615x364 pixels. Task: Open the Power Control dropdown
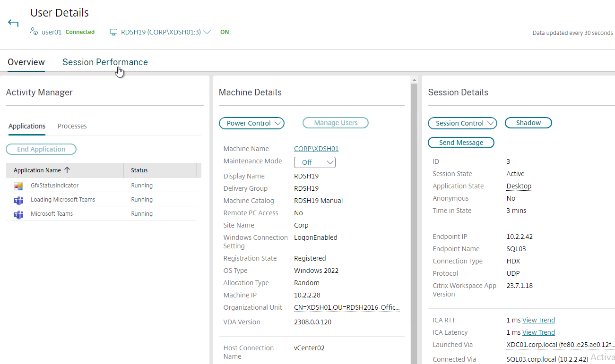(251, 123)
